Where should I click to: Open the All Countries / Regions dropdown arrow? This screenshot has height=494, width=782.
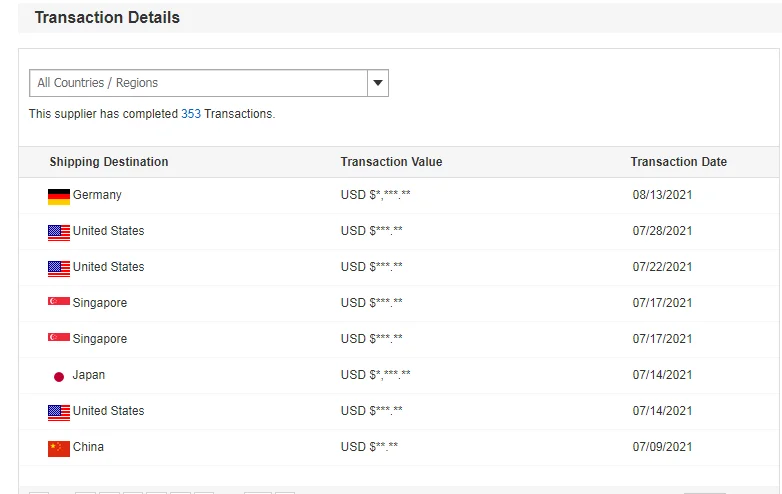[x=378, y=83]
